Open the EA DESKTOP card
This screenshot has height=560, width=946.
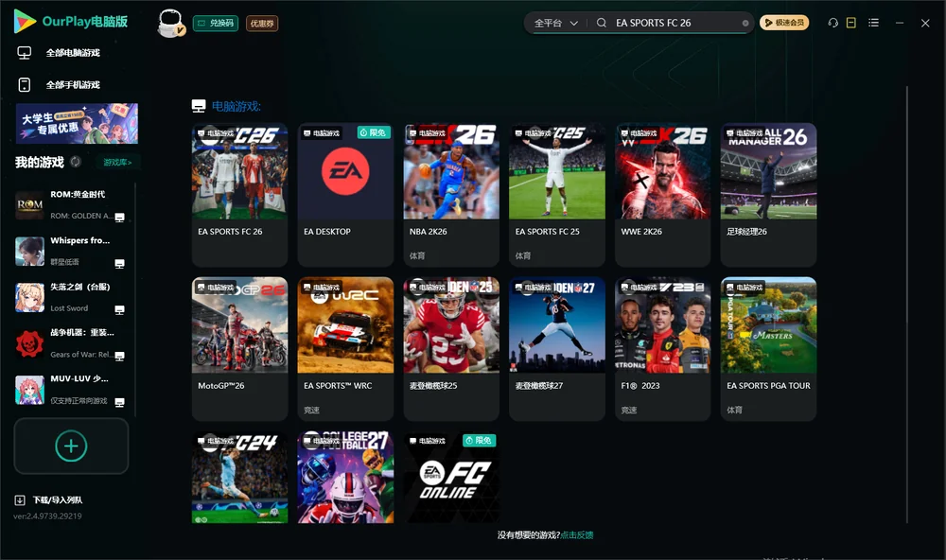tap(345, 194)
